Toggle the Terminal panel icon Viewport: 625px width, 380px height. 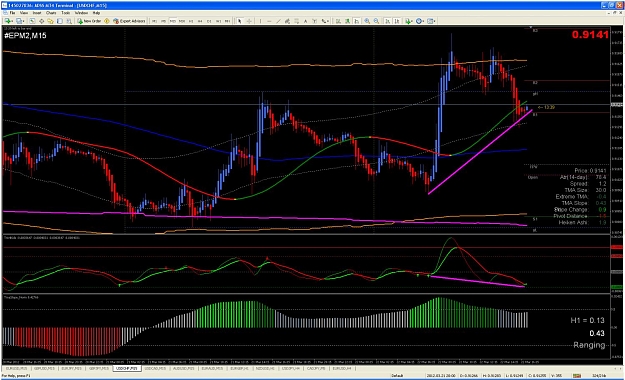pos(59,21)
